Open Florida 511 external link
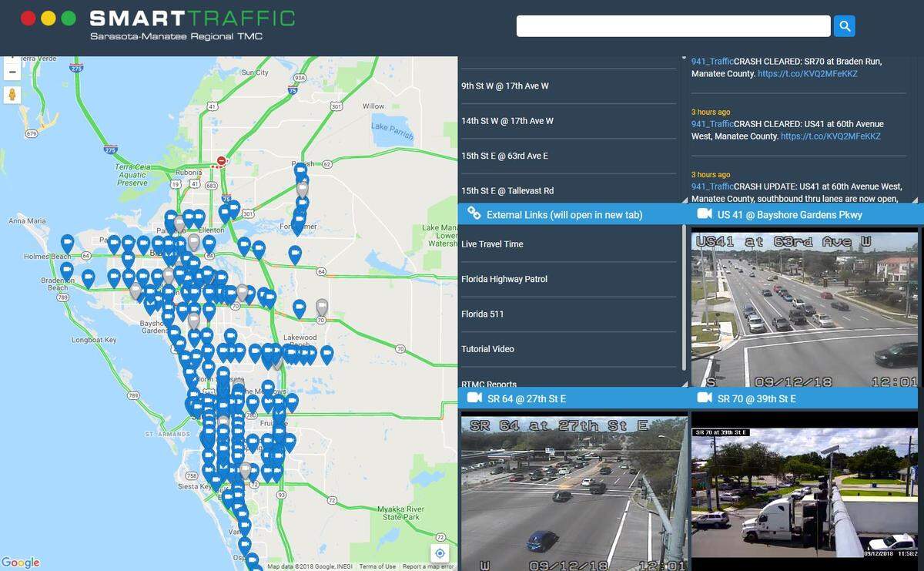The height and width of the screenshot is (571, 924). click(482, 314)
